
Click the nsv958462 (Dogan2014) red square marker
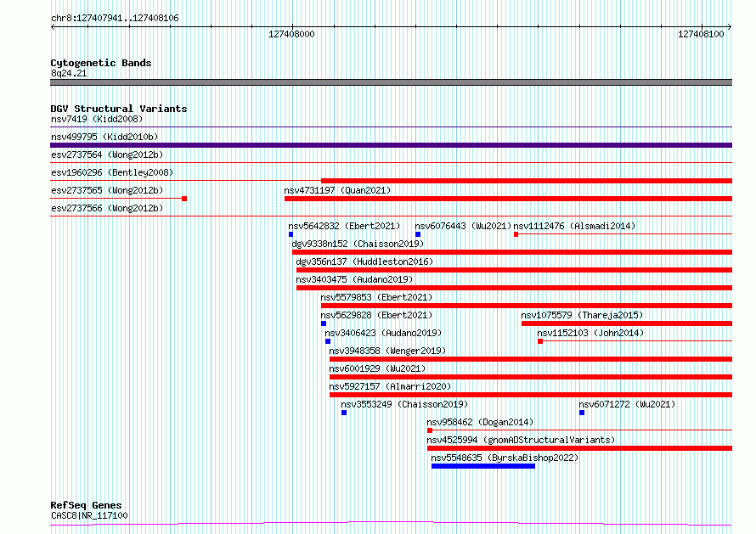[x=430, y=430]
